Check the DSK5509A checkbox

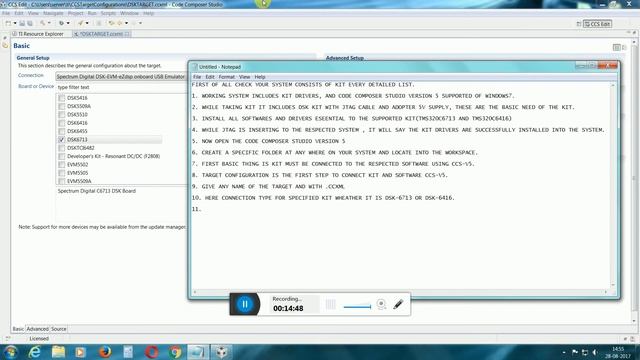62,106
